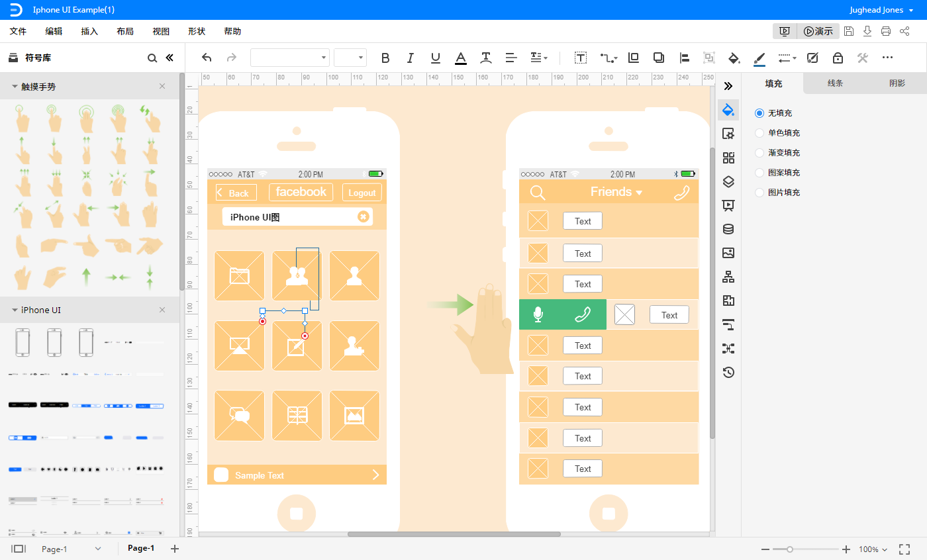
Task: Open the font size dropdown
Action: click(x=350, y=58)
